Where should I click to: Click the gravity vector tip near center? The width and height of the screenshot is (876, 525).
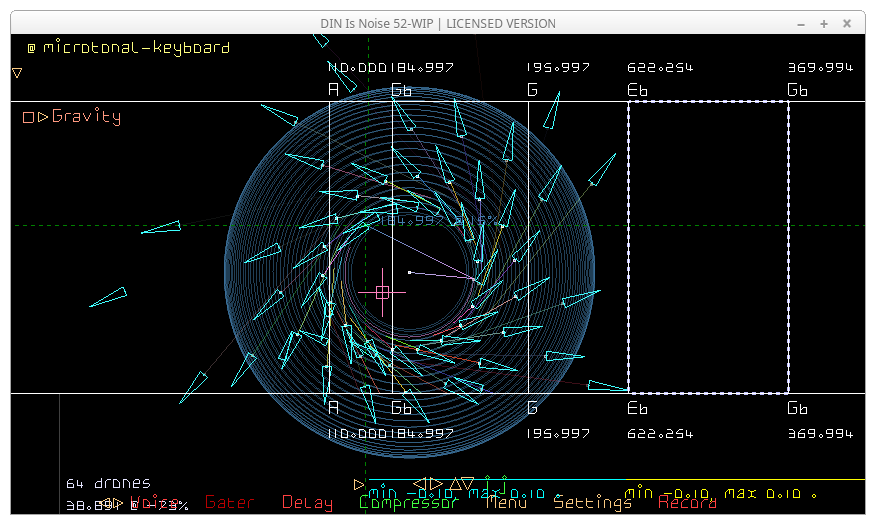point(409,272)
